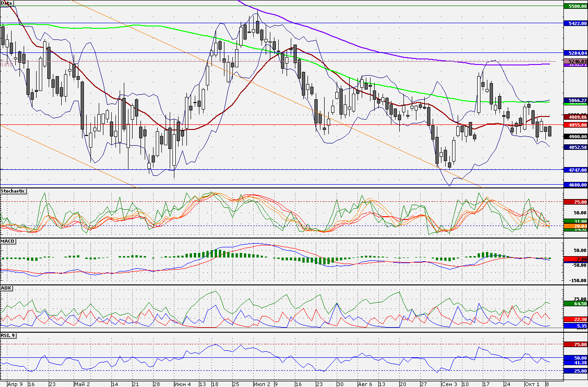588x387 pixels.
Task: Click the red -7.00 MACD value
Action: 575,258
